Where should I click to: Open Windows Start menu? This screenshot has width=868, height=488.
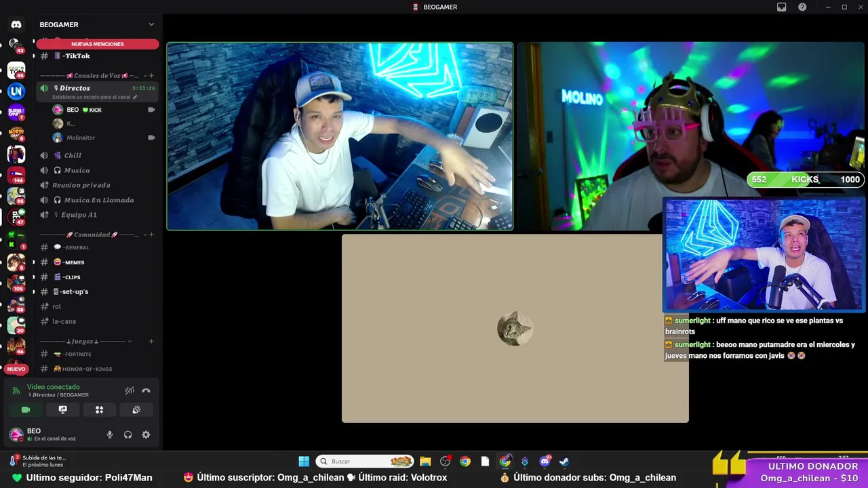point(304,462)
